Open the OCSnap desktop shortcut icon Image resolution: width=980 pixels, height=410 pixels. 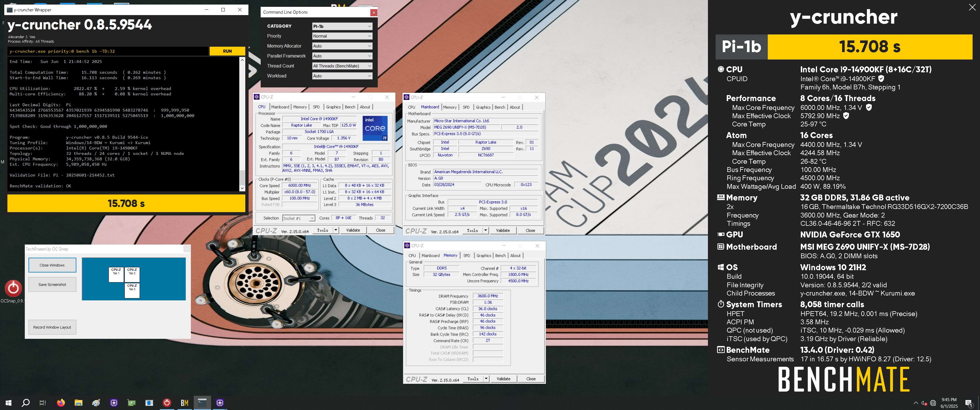click(13, 288)
